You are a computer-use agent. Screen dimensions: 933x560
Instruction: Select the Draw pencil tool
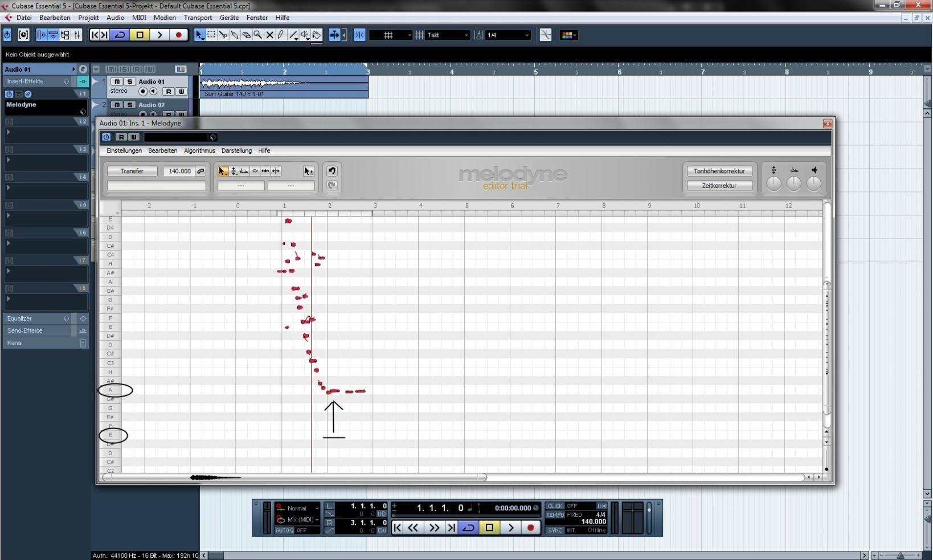tap(281, 35)
